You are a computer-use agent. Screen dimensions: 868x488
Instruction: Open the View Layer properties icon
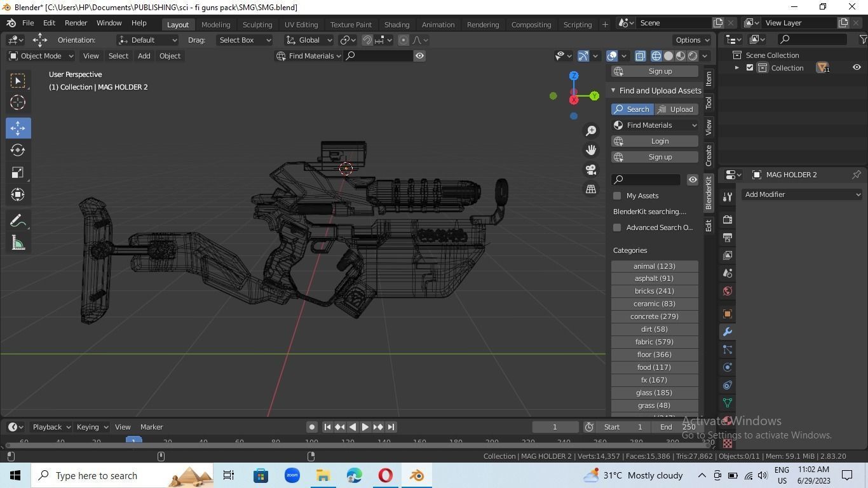click(728, 255)
